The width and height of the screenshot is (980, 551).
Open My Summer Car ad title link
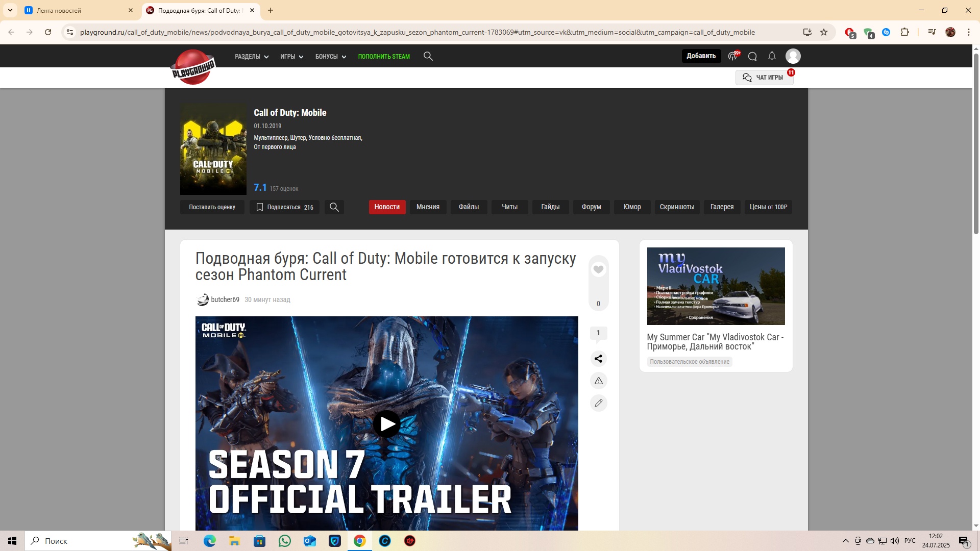tap(715, 342)
